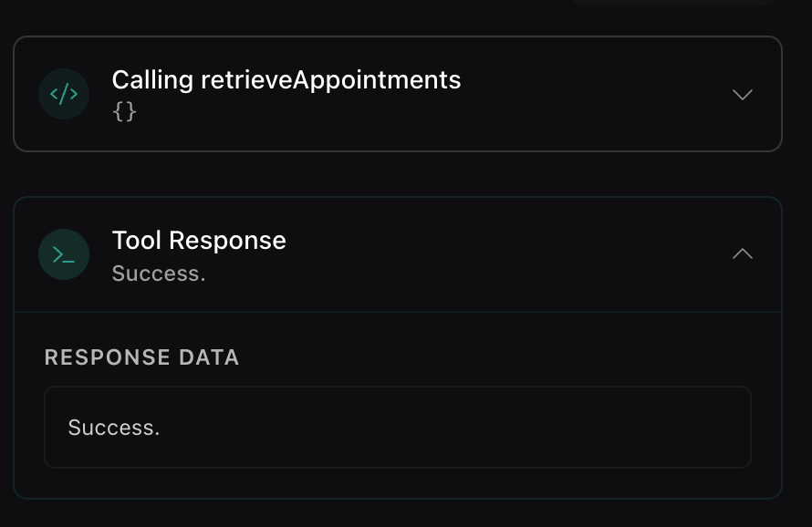
Task: Click the divider line under the Tool Response header
Action: click(x=398, y=312)
